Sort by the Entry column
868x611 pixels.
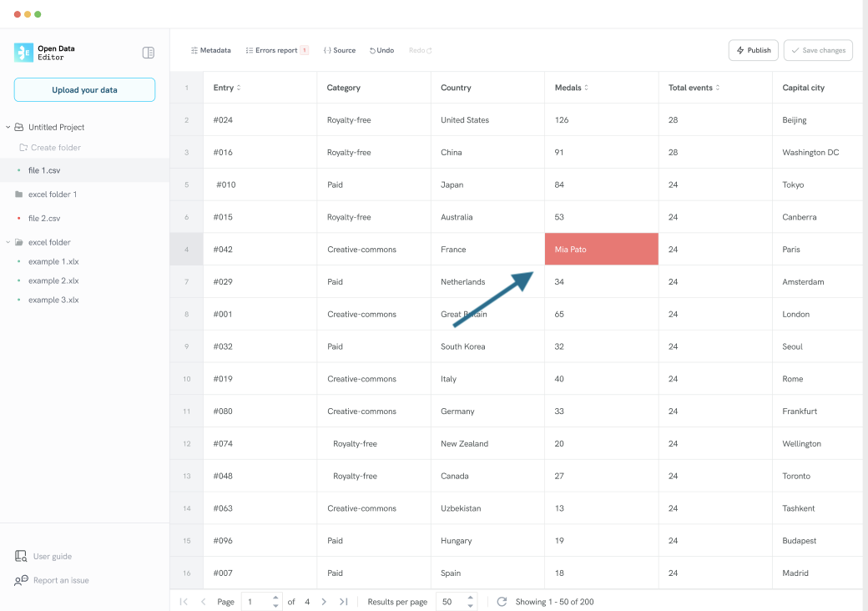pos(239,88)
